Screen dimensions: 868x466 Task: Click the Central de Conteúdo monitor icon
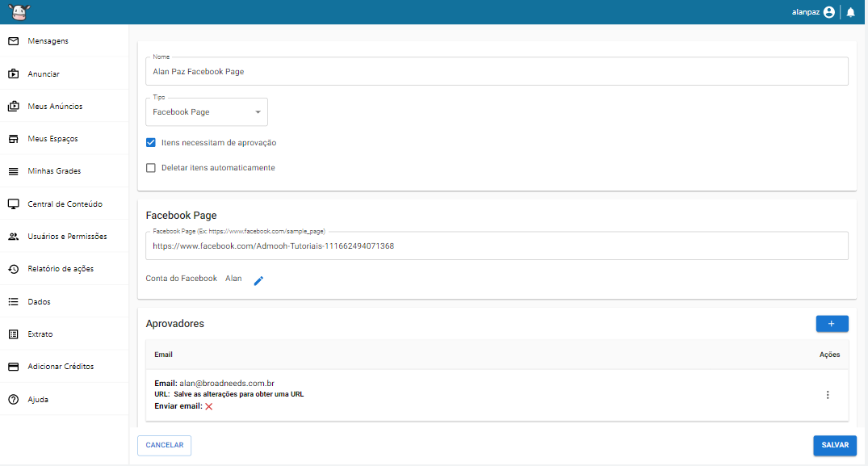pos(13,204)
